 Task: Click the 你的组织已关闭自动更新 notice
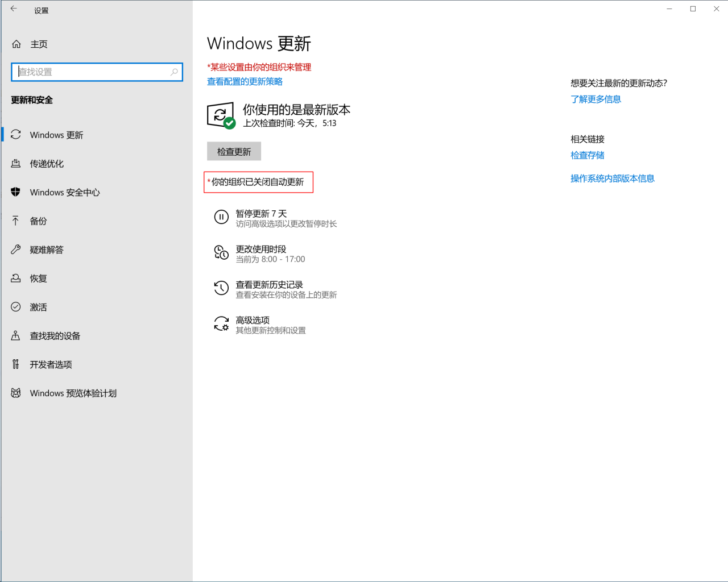258,182
